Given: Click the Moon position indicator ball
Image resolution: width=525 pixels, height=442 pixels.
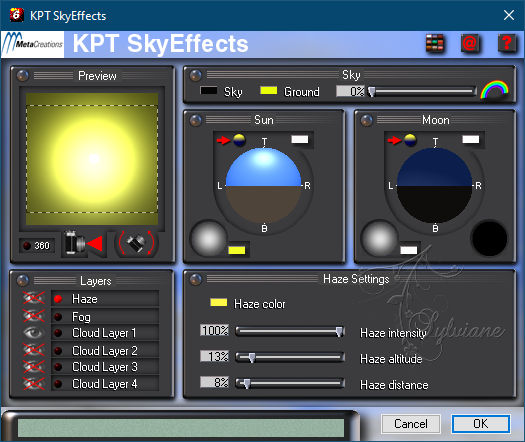Looking at the screenshot, I should [410, 140].
